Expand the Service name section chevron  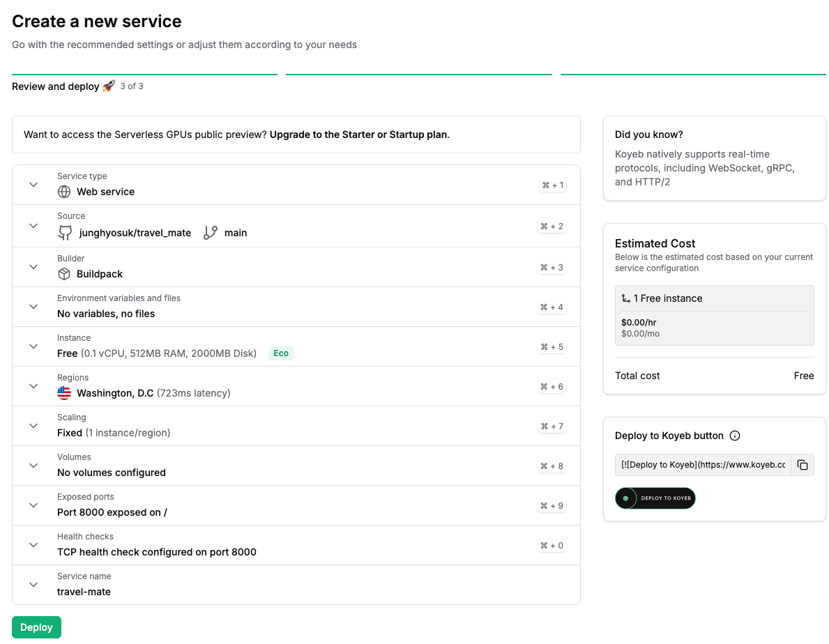click(x=33, y=585)
